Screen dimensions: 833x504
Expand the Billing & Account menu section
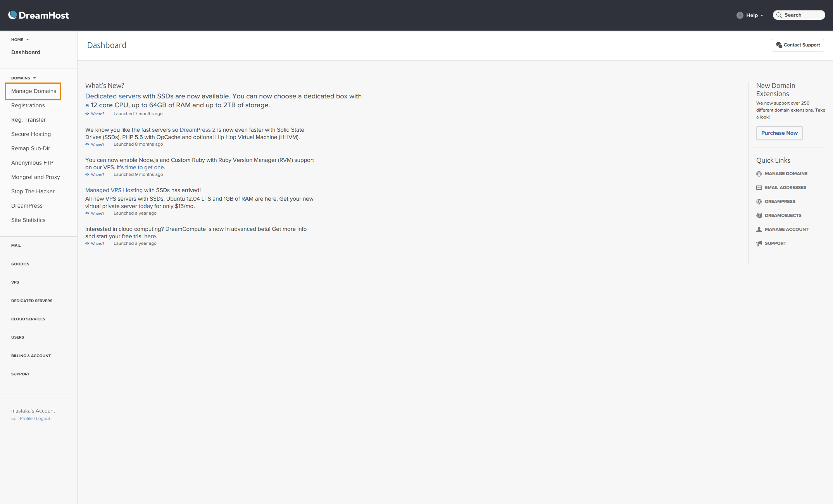[31, 356]
